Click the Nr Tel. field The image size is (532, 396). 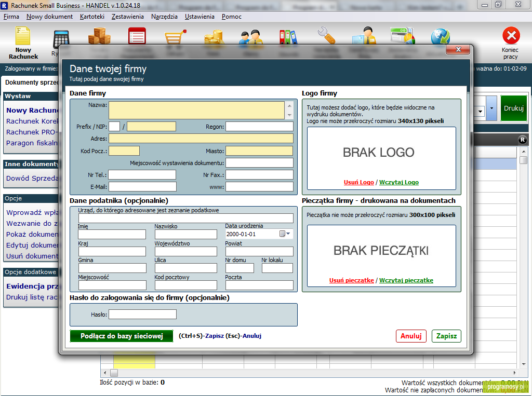pos(142,174)
